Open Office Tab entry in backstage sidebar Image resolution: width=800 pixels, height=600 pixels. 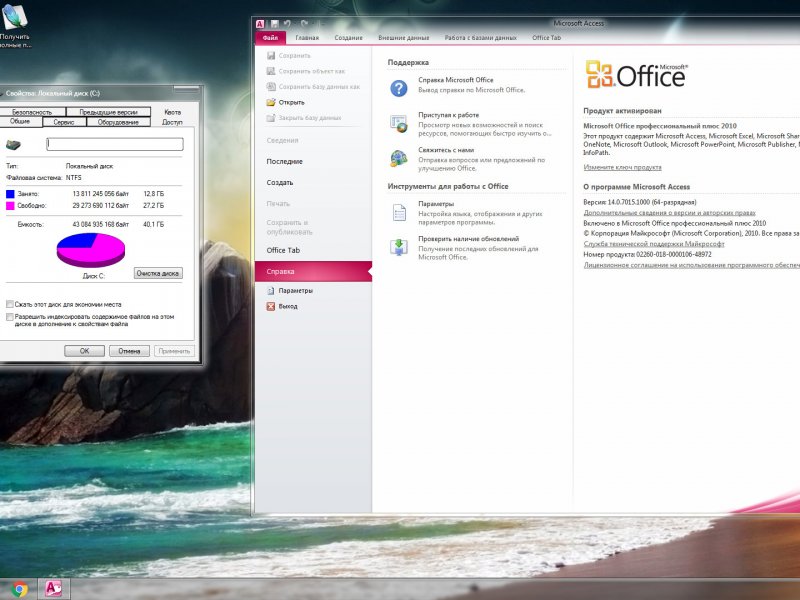283,250
